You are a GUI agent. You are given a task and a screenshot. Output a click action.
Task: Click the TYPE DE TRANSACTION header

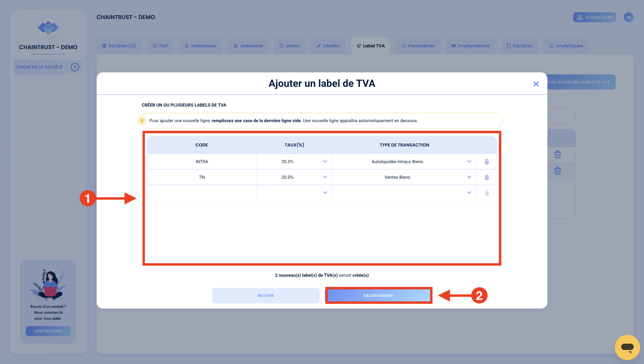(404, 145)
